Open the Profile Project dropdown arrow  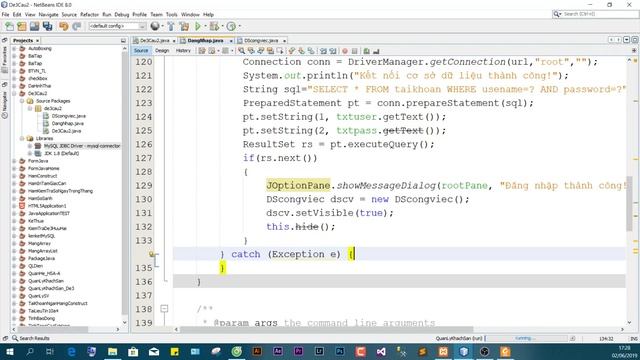point(239,27)
